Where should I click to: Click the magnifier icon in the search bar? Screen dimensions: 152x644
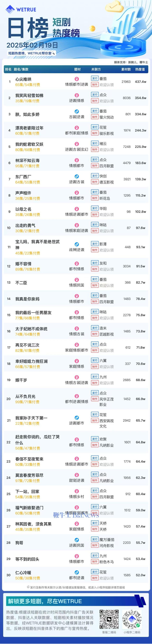point(53,53)
